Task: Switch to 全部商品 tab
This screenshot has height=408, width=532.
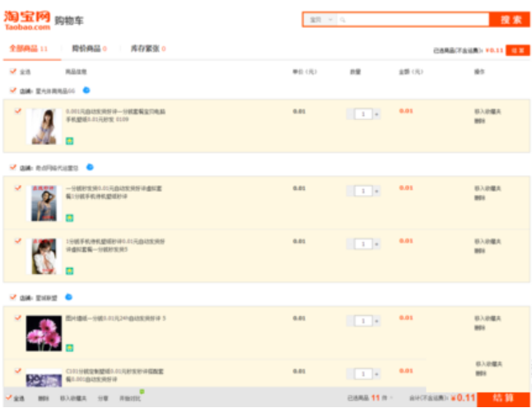Action: 28,49
